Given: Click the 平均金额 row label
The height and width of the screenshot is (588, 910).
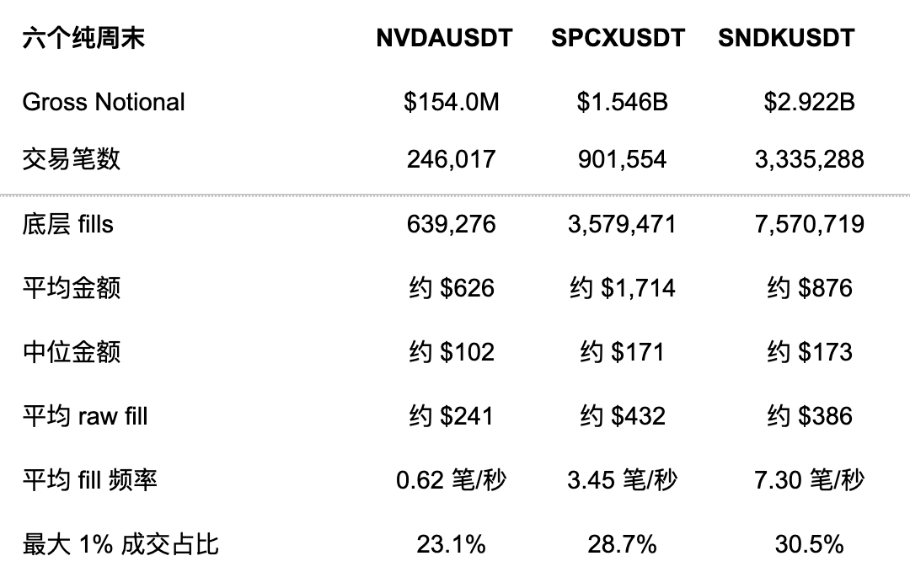Looking at the screenshot, I should 72,288.
